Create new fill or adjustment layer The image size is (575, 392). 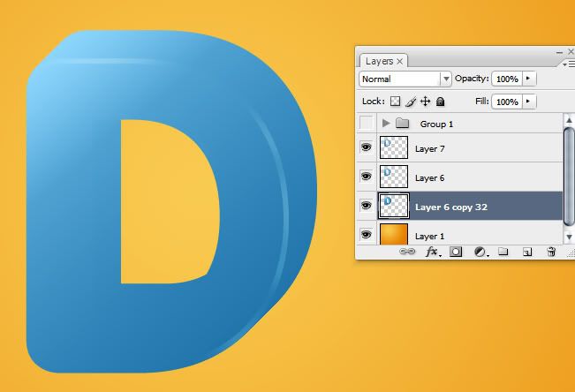click(x=480, y=252)
